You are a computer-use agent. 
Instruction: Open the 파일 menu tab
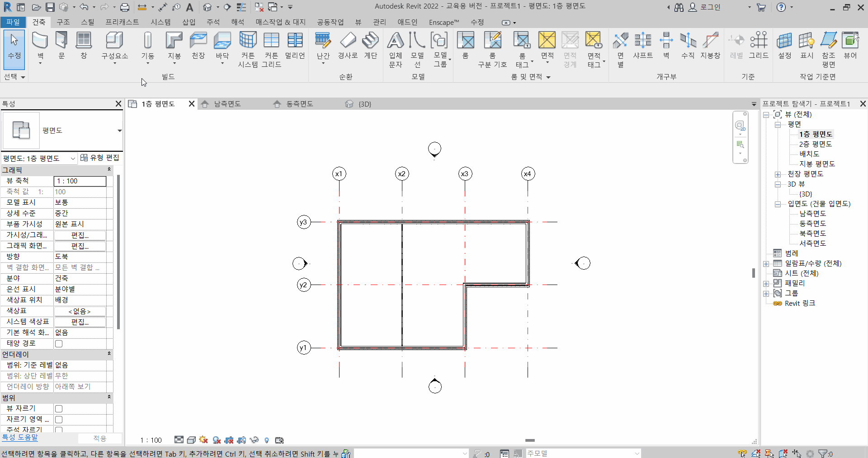[13, 22]
